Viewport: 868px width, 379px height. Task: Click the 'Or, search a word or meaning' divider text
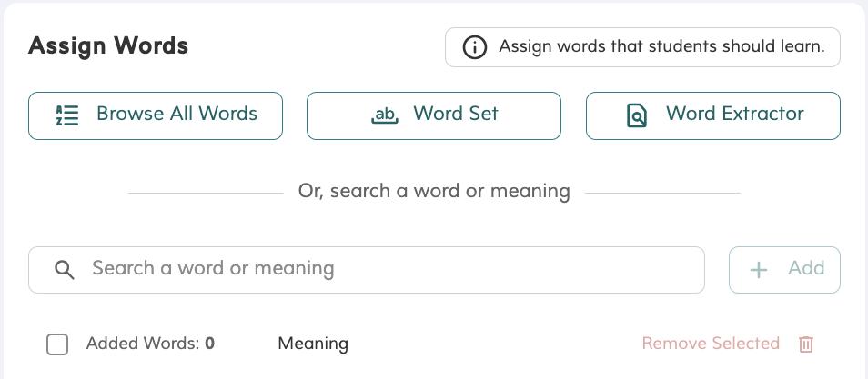coord(434,192)
